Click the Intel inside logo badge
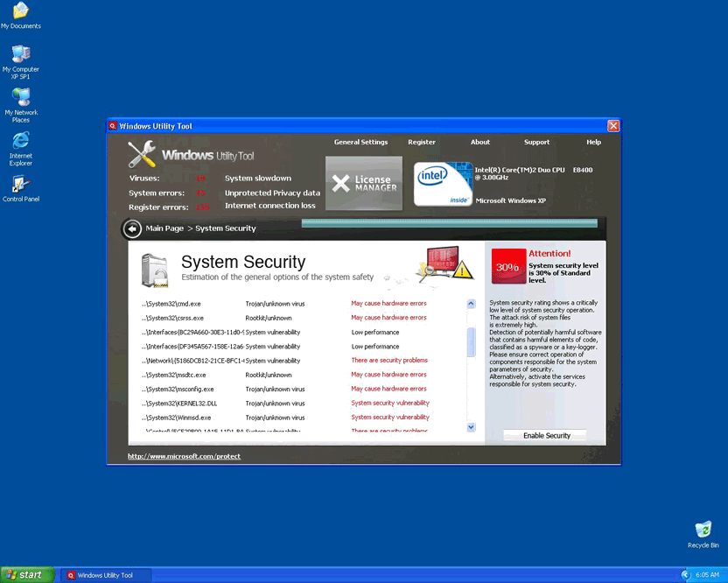This screenshot has width=728, height=583. [443, 184]
